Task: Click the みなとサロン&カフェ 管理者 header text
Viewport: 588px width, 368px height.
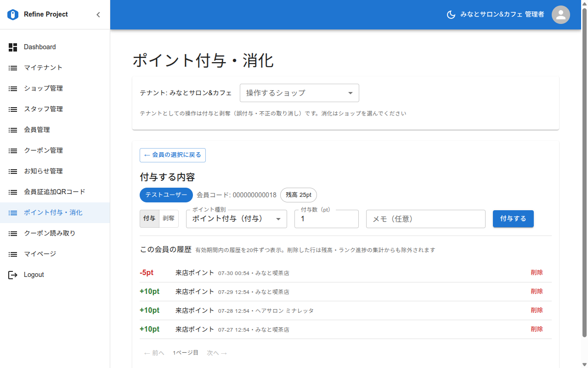Action: 503,15
